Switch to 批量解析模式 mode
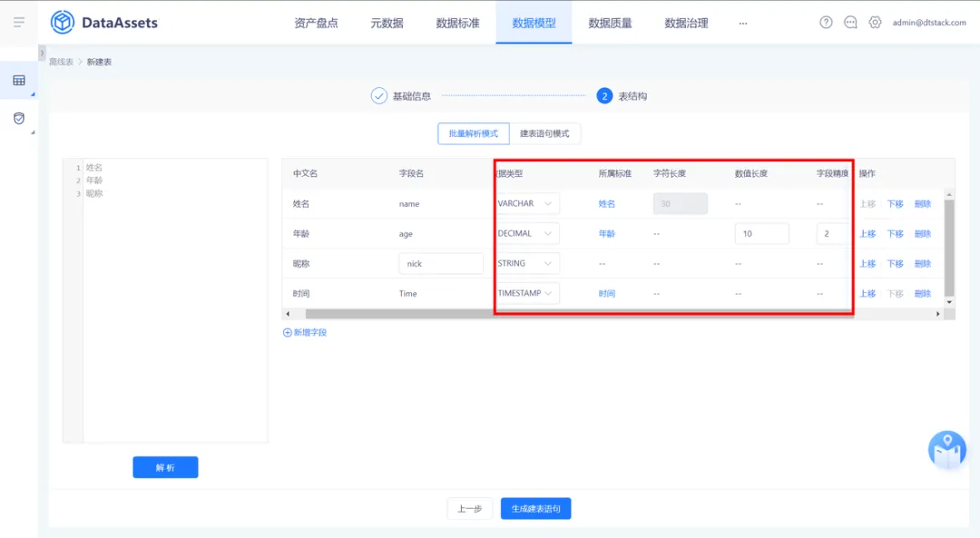Viewport: 980px width, 538px height. (x=473, y=133)
